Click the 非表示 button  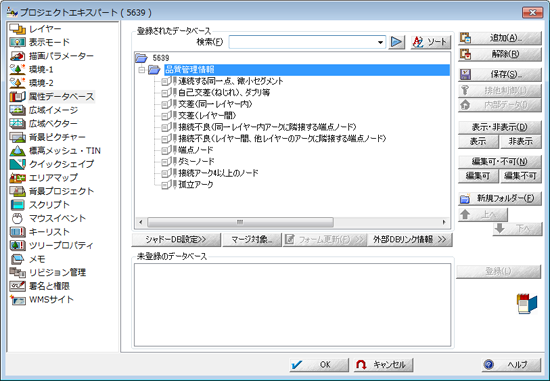[521, 142]
